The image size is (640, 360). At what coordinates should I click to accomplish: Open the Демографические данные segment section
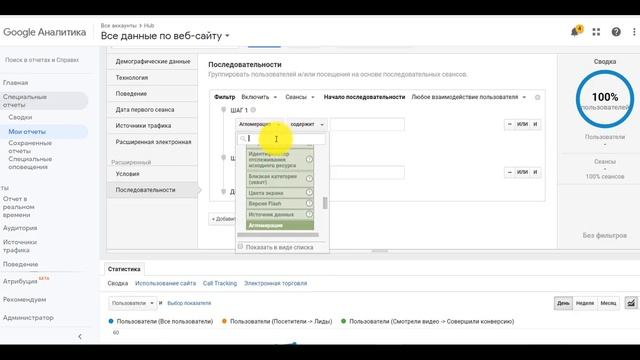pyautogui.click(x=152, y=61)
